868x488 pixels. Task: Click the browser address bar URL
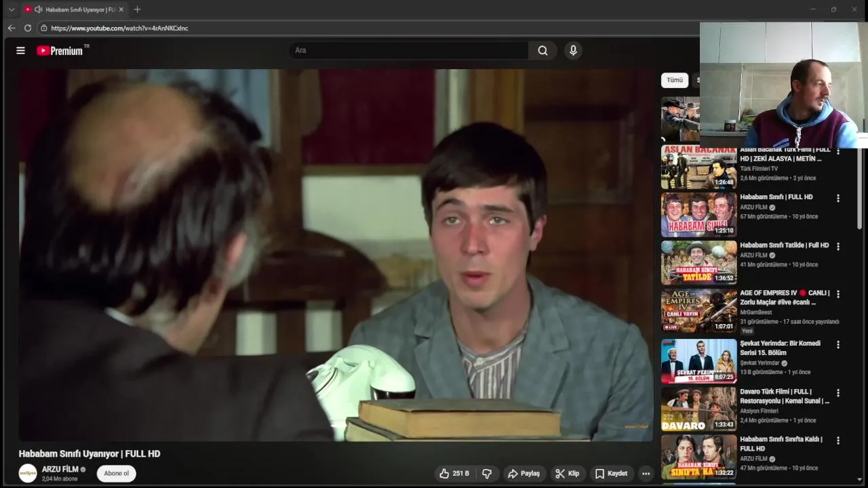pyautogui.click(x=119, y=28)
